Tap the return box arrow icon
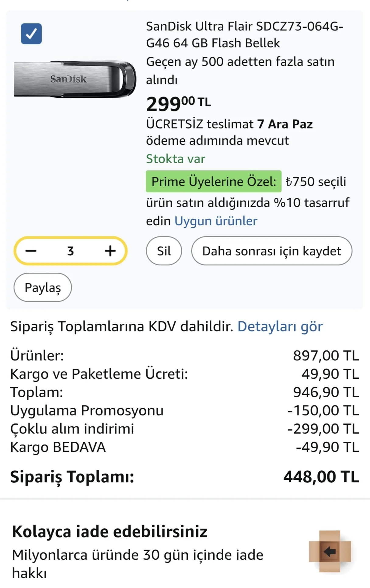The width and height of the screenshot is (370, 588). coord(330,551)
